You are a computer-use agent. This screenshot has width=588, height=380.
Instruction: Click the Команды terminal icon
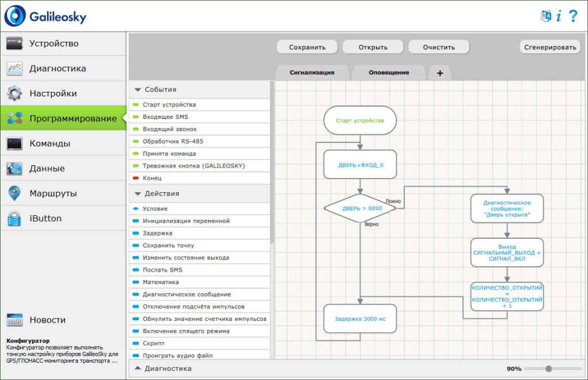point(14,144)
